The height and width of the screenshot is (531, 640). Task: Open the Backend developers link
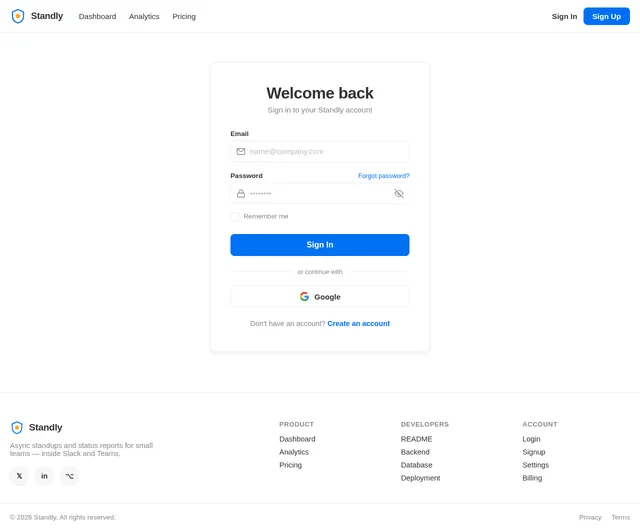(x=415, y=452)
